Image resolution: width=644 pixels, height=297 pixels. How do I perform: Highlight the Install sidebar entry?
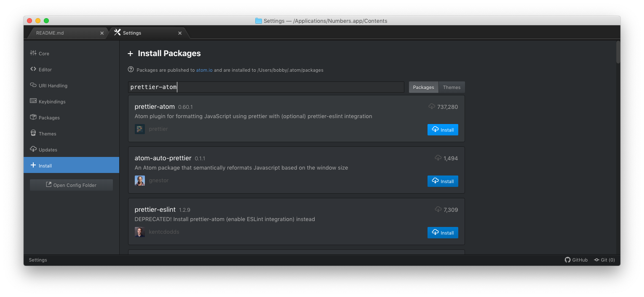pos(44,165)
